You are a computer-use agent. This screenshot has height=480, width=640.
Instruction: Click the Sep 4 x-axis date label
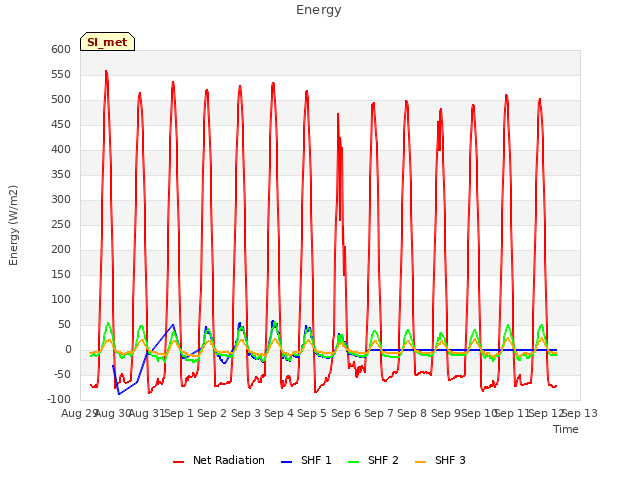279,413
